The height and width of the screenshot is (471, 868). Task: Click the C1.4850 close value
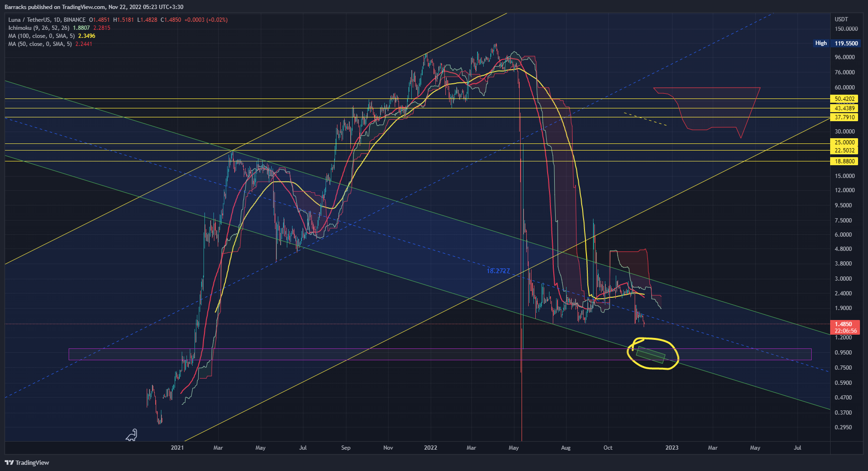click(171, 20)
